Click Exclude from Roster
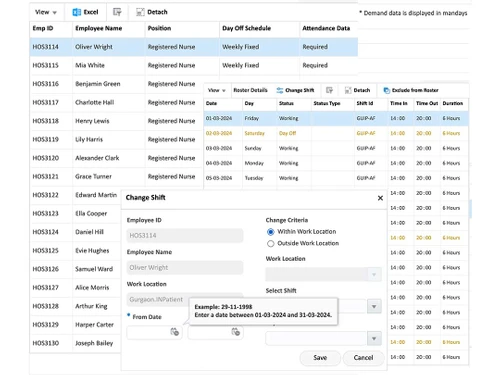This screenshot has width=500, height=375. (x=411, y=90)
